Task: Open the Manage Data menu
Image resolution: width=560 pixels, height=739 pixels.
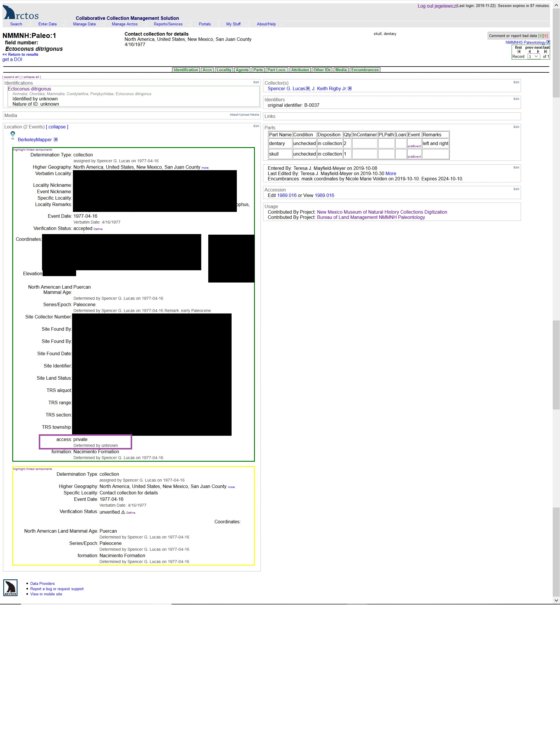Action: [84, 24]
